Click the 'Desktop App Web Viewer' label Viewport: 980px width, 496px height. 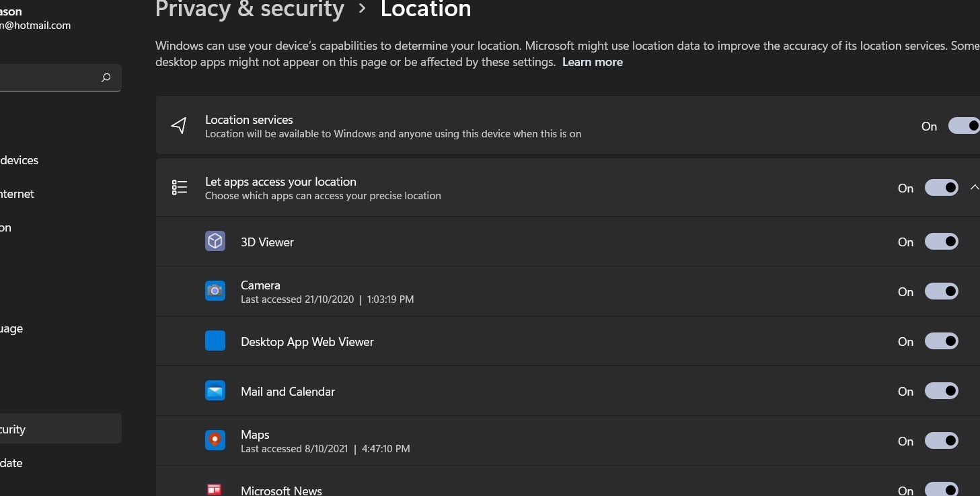coord(307,342)
